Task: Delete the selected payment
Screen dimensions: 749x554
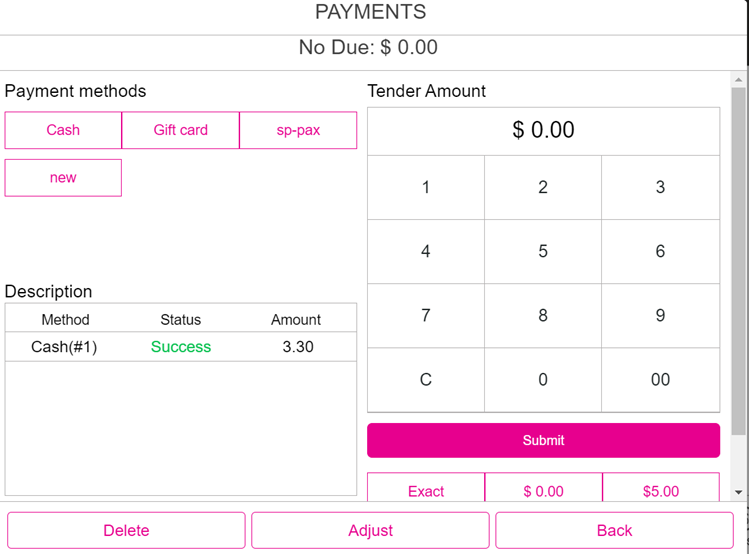Action: [x=126, y=531]
